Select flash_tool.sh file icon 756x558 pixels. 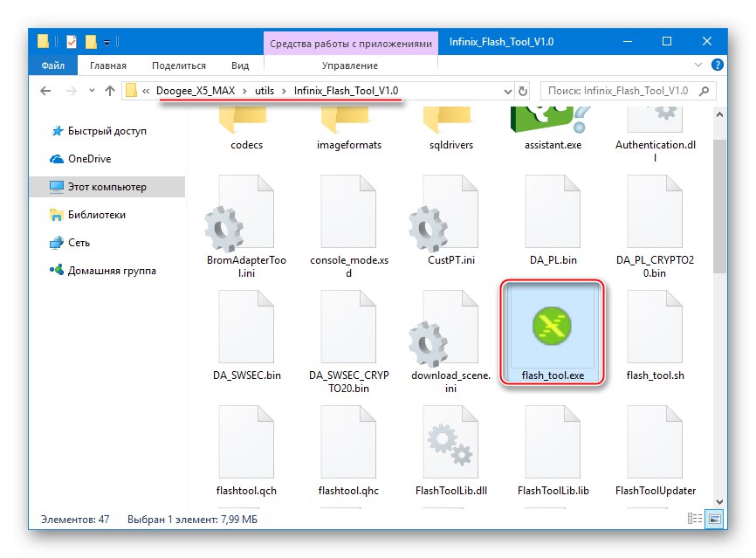[656, 327]
